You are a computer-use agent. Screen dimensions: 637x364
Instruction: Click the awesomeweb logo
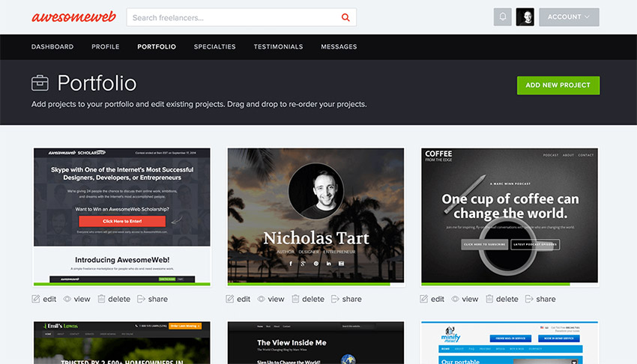click(73, 17)
